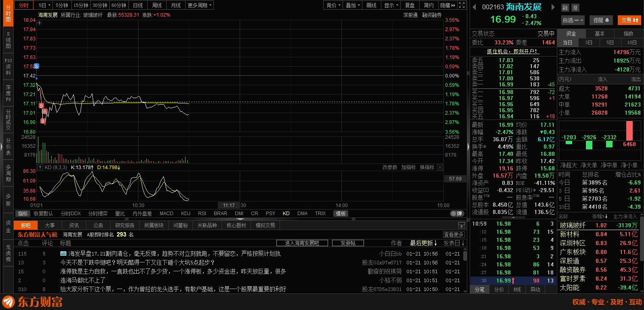Viewport: 644px width, 310px height.
Task: Open 多周期 in the left sidebar
Action: tap(8, 173)
